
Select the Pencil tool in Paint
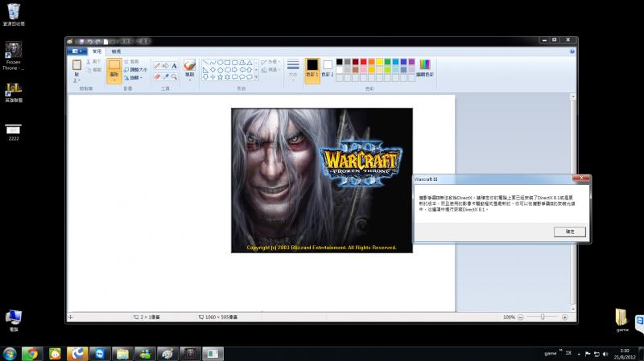[x=157, y=65]
